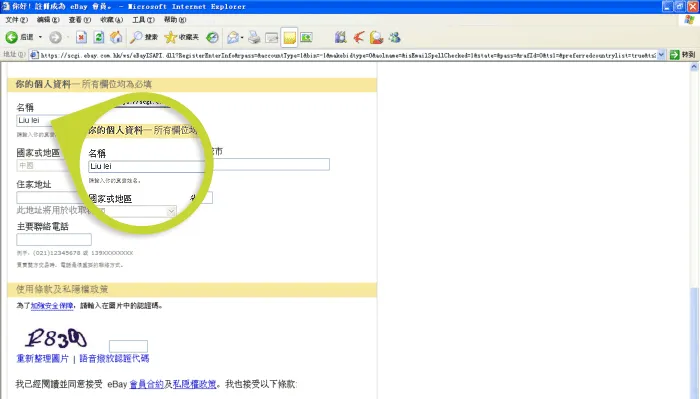The image size is (700, 399).
Task: Click the Windows flag logo in the menu bar
Action: [689, 20]
